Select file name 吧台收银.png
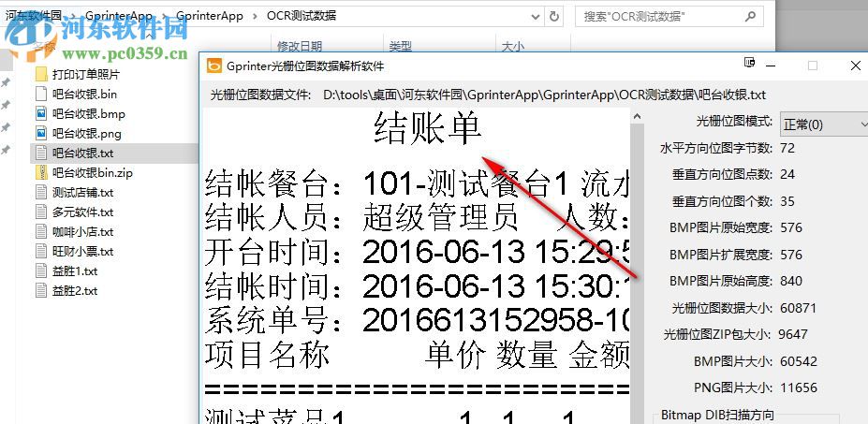 coord(87,134)
